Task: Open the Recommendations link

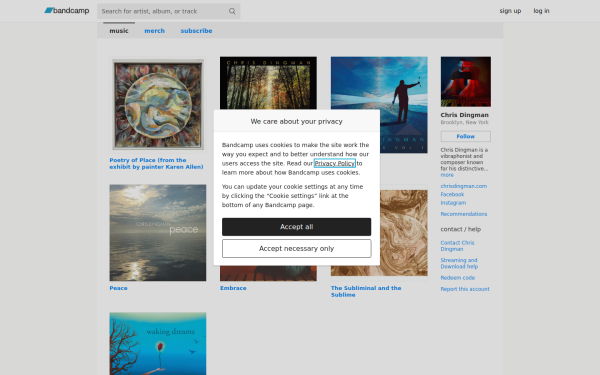Action: [463, 214]
